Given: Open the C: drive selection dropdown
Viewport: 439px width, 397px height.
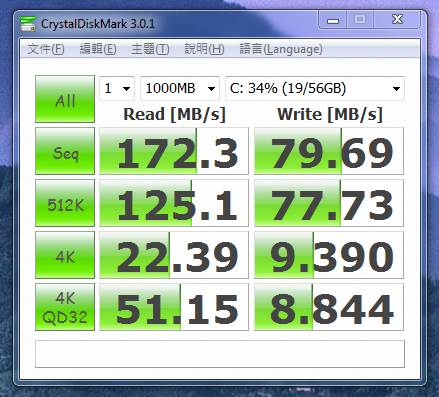Looking at the screenshot, I should pos(315,88).
